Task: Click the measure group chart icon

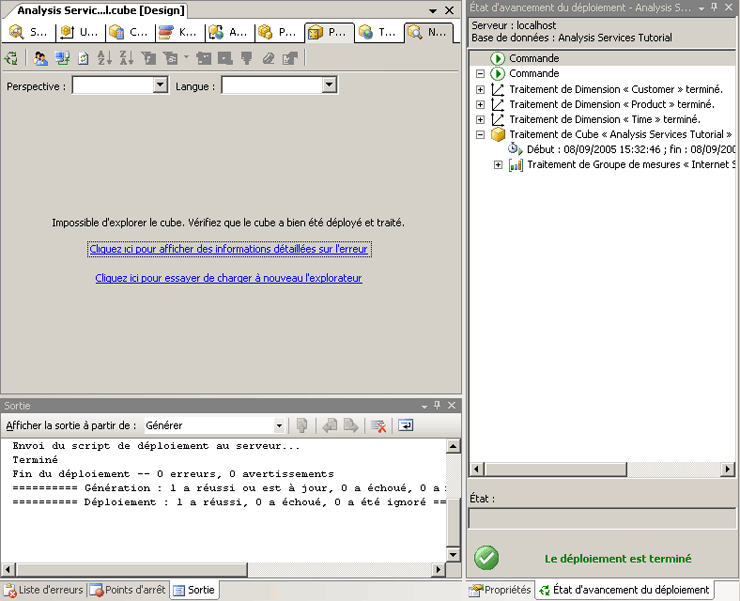Action: pos(516,165)
